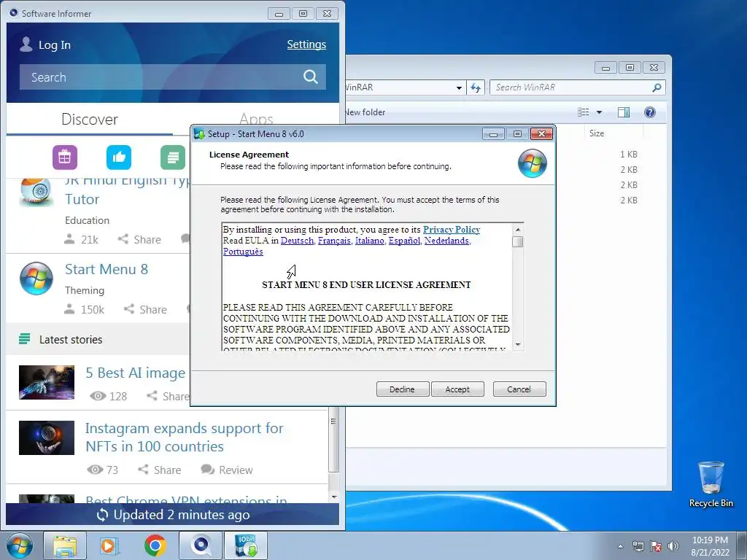Open the Windows Start button
The height and width of the screenshot is (560, 747).
(20, 545)
